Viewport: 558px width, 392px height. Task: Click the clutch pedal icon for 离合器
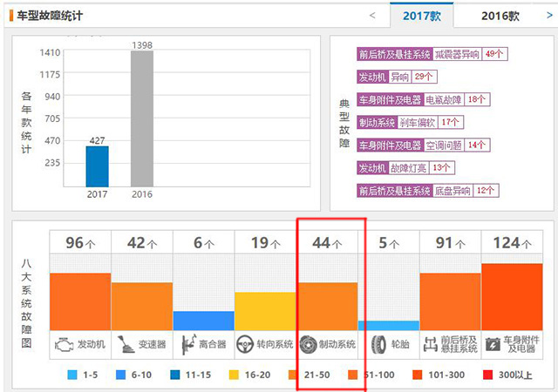[x=188, y=344]
